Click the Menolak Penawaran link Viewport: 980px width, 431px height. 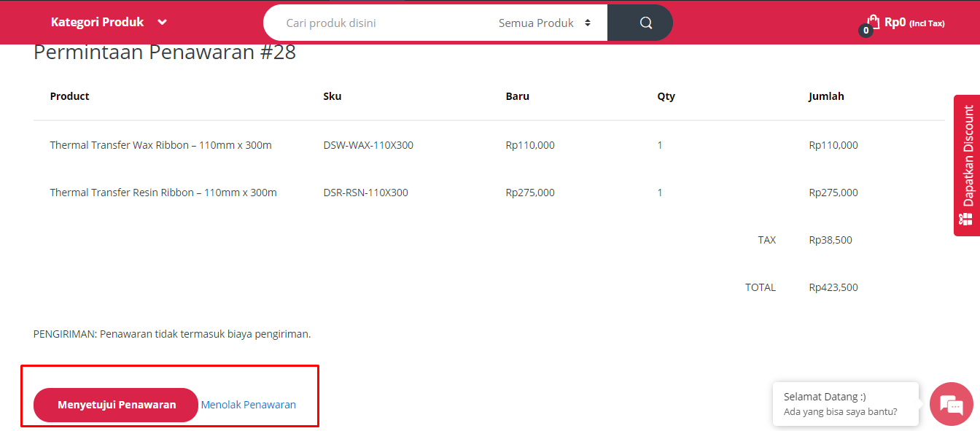[249, 405]
